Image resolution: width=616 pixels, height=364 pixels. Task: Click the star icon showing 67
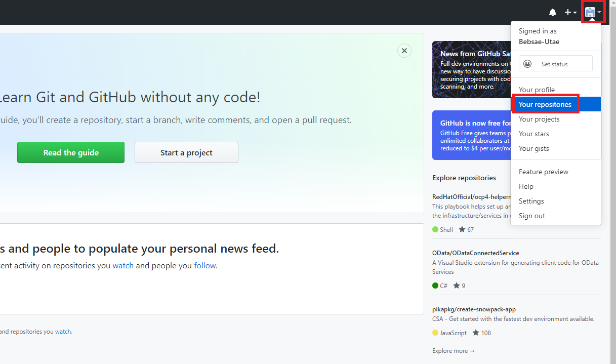pos(462,229)
